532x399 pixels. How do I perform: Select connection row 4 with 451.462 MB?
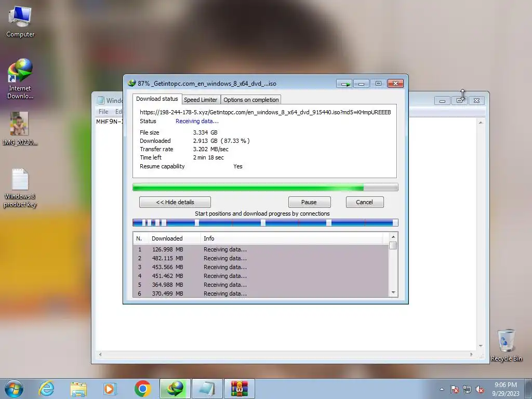[261, 276]
